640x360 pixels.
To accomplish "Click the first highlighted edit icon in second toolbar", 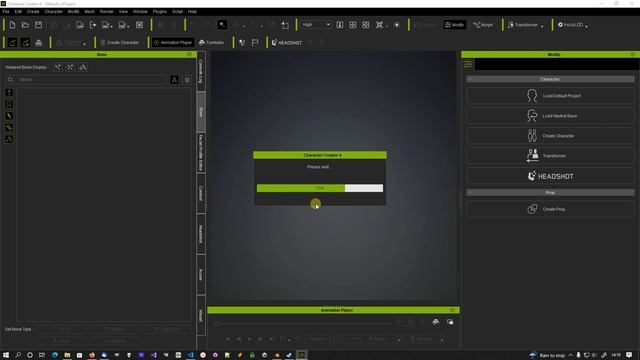I will [x=12, y=42].
